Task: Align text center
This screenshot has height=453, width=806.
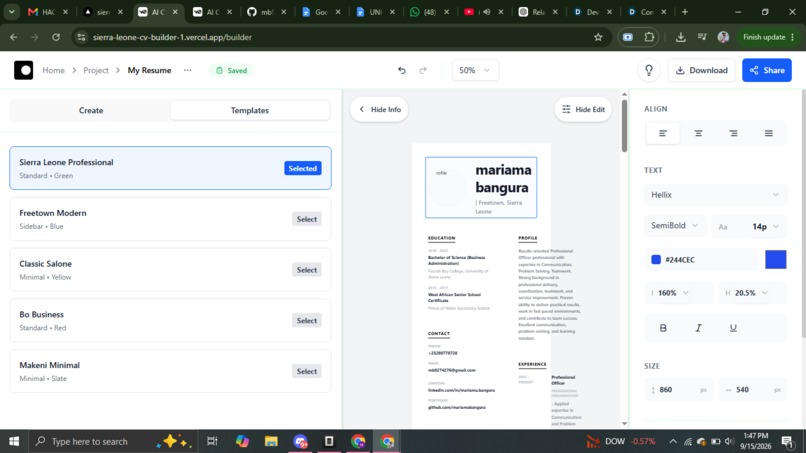Action: pos(698,133)
